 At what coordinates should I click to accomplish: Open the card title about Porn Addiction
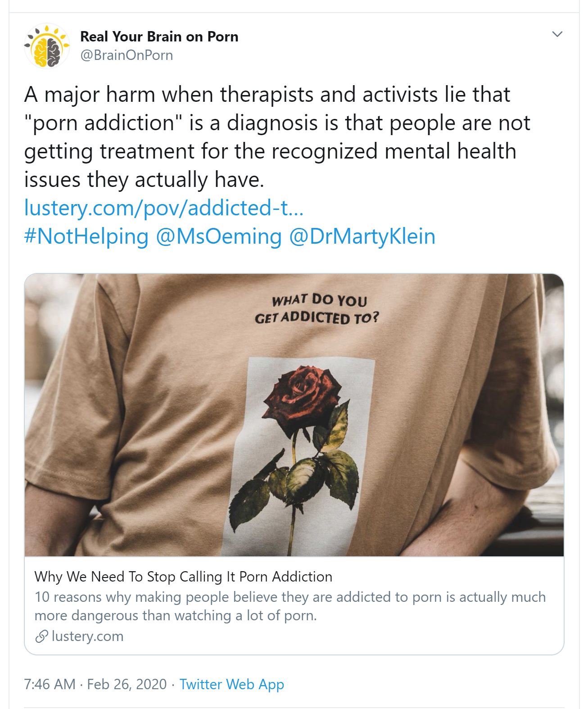(x=183, y=577)
